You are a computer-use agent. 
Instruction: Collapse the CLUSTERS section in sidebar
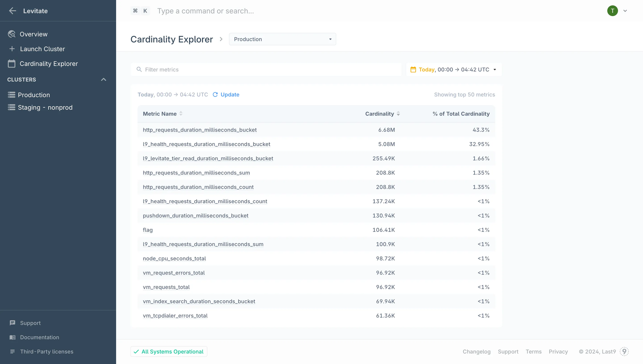[103, 79]
